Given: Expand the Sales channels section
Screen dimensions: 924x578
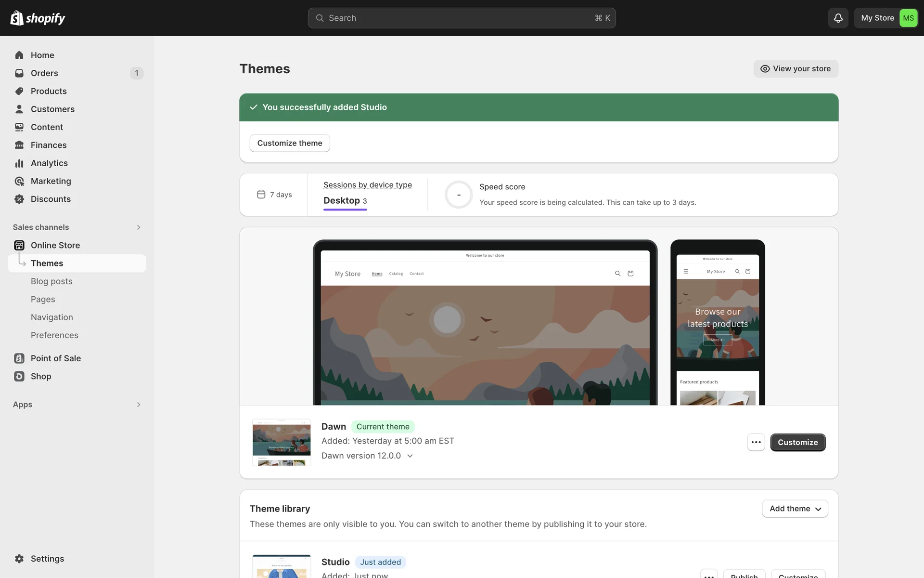Looking at the screenshot, I should 139,227.
